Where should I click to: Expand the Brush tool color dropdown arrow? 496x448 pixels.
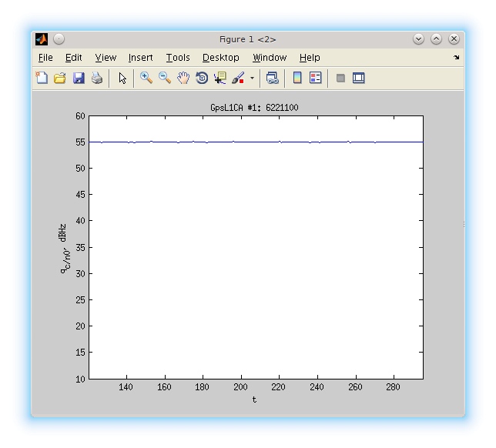coord(251,78)
